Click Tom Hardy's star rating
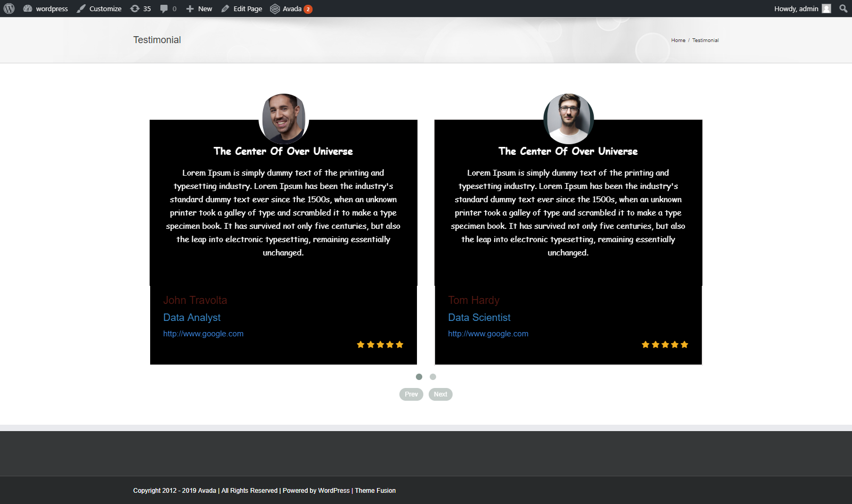The width and height of the screenshot is (852, 504). tap(665, 344)
